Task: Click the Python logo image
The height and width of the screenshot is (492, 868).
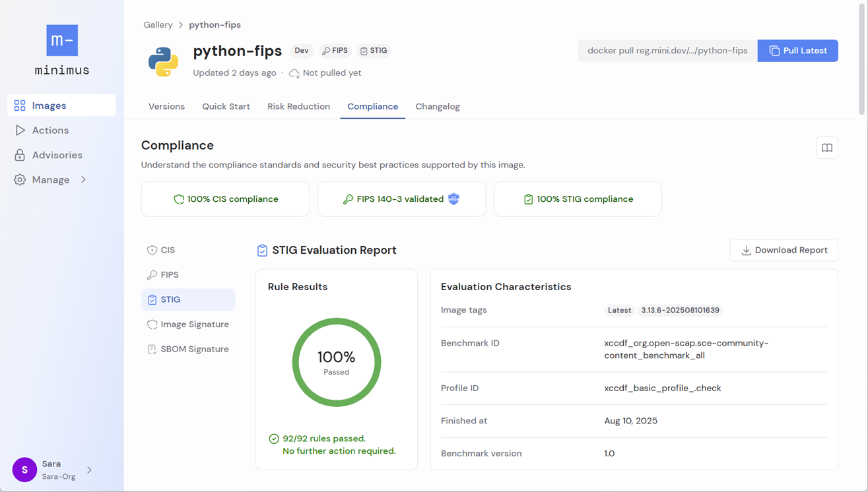Action: pyautogui.click(x=163, y=62)
